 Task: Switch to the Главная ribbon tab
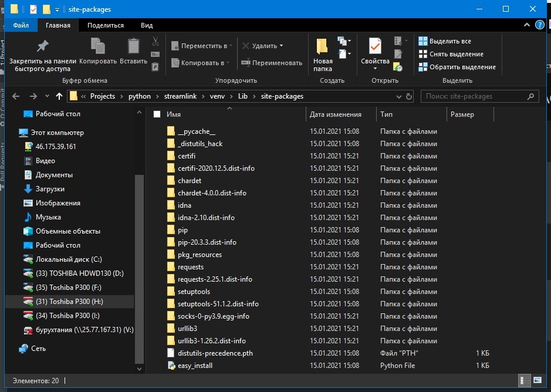click(58, 25)
